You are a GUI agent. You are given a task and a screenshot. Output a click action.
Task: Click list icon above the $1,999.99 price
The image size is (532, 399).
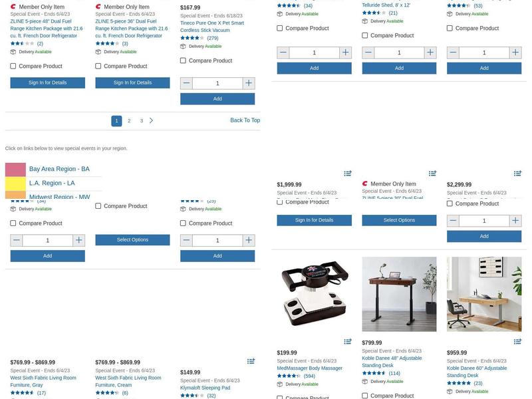pos(348,174)
